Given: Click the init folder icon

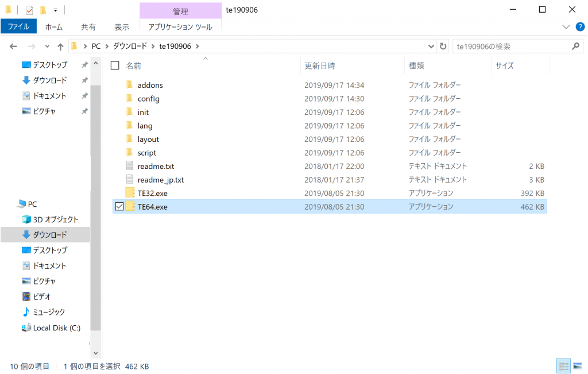Looking at the screenshot, I should 129,112.
